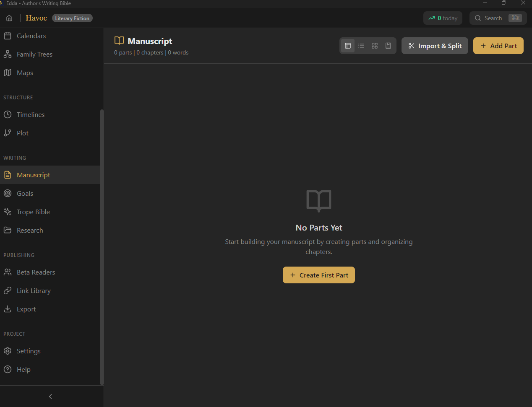The width and height of the screenshot is (532, 407).
Task: Click Create First Part
Action: click(319, 275)
